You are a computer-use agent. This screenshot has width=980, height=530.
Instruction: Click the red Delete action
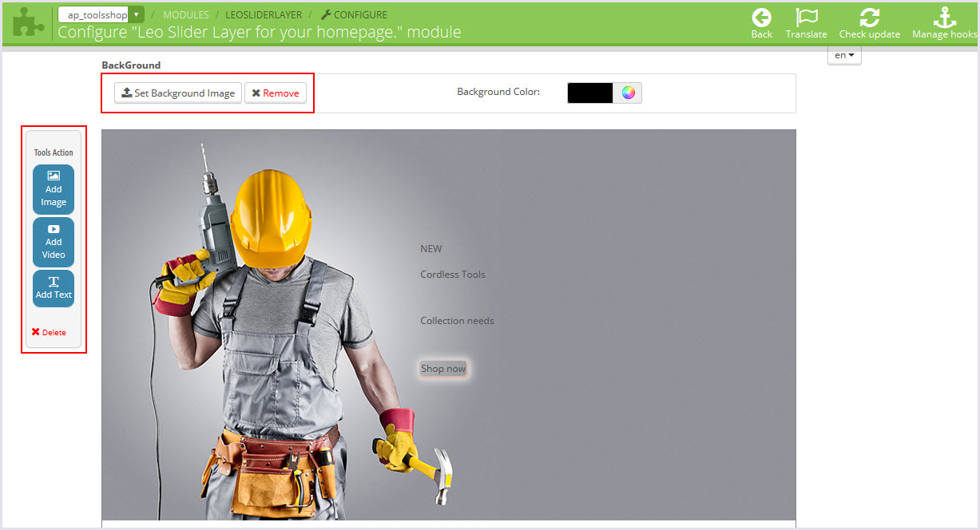coord(49,332)
